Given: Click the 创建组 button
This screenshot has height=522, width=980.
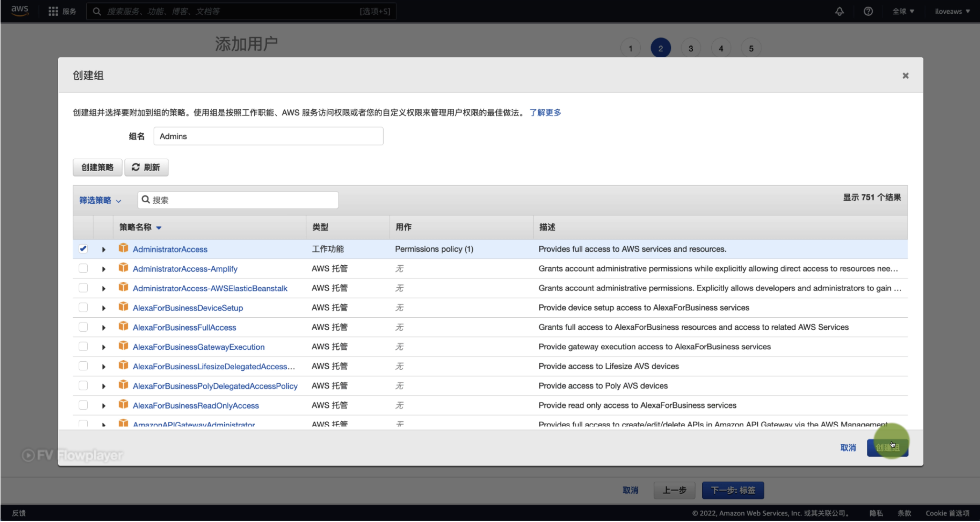Looking at the screenshot, I should coord(887,448).
